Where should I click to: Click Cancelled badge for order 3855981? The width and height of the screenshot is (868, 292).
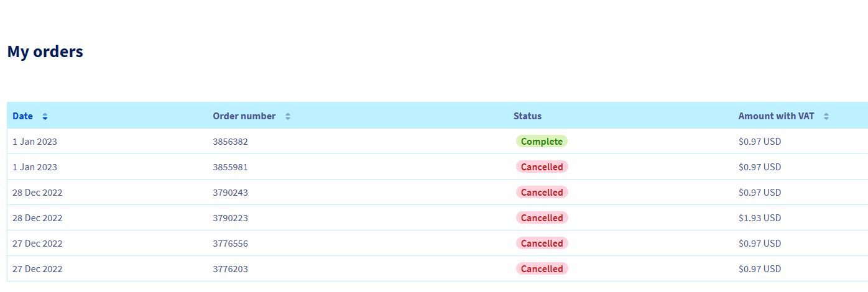(542, 167)
